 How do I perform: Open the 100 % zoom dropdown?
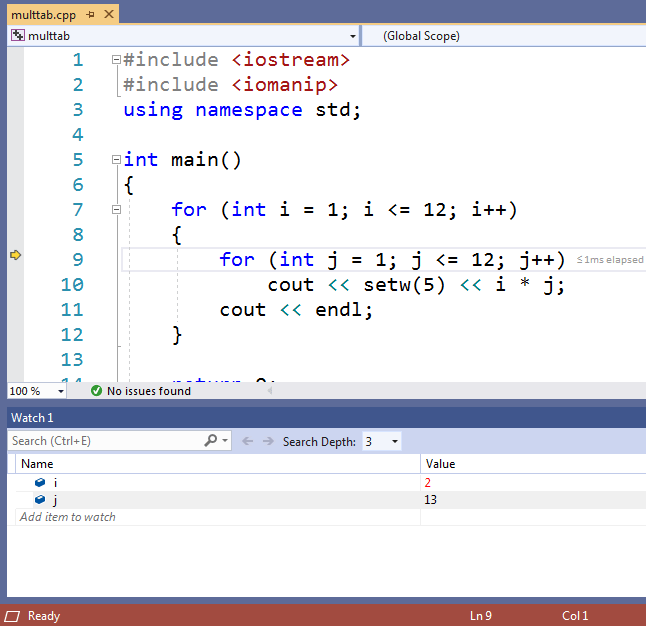click(x=61, y=391)
